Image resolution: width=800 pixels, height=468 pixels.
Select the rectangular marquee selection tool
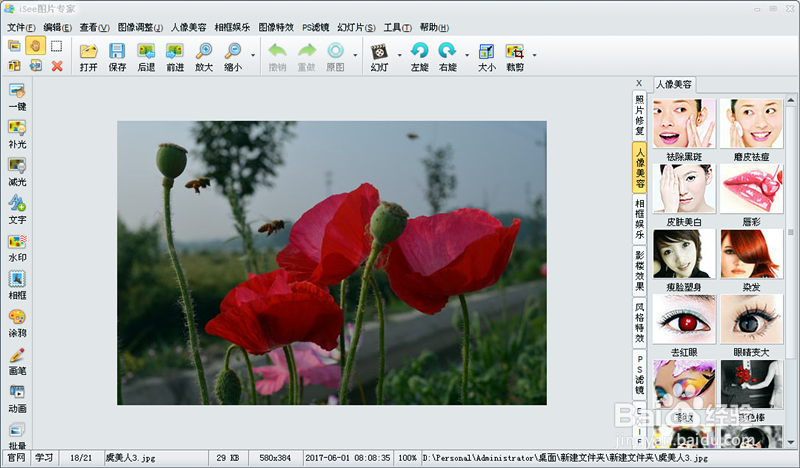tap(56, 46)
